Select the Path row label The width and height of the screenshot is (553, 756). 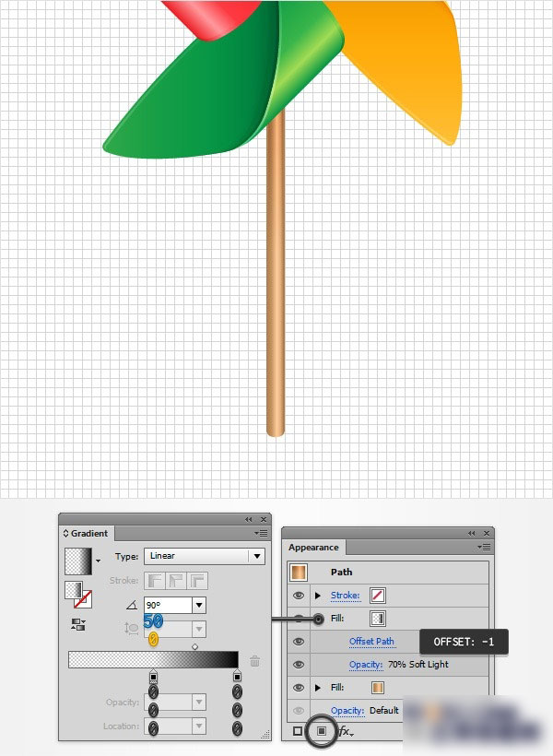(341, 573)
